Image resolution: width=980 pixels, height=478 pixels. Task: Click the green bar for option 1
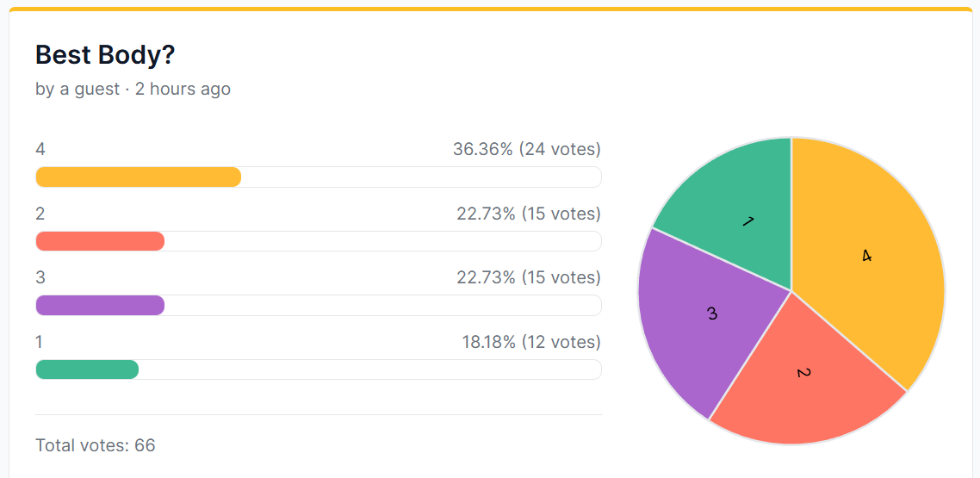point(87,369)
